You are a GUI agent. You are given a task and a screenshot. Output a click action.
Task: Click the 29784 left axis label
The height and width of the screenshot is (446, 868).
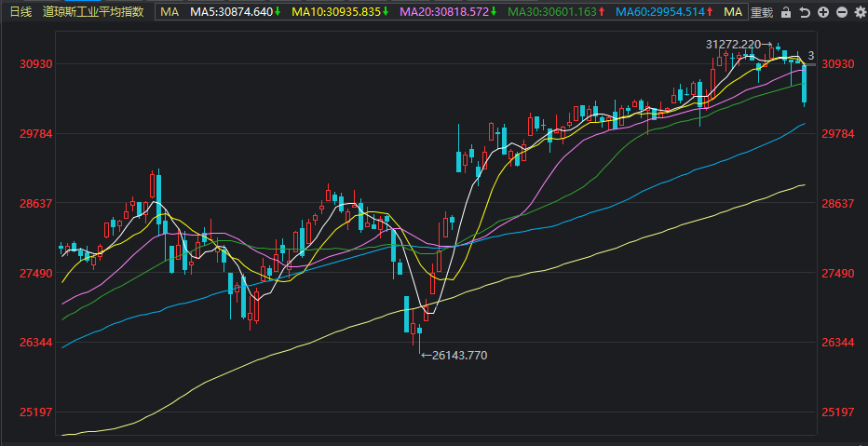point(36,134)
